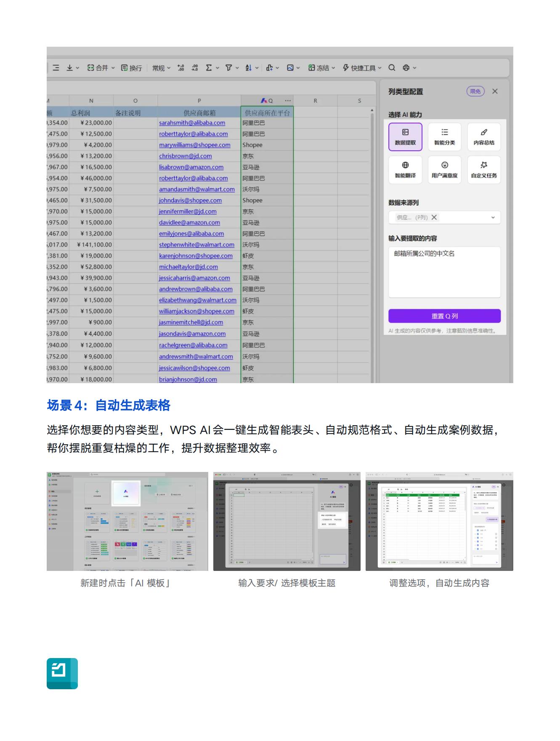
Task: Open link lisabrown@amazon.com
Action: (x=191, y=167)
